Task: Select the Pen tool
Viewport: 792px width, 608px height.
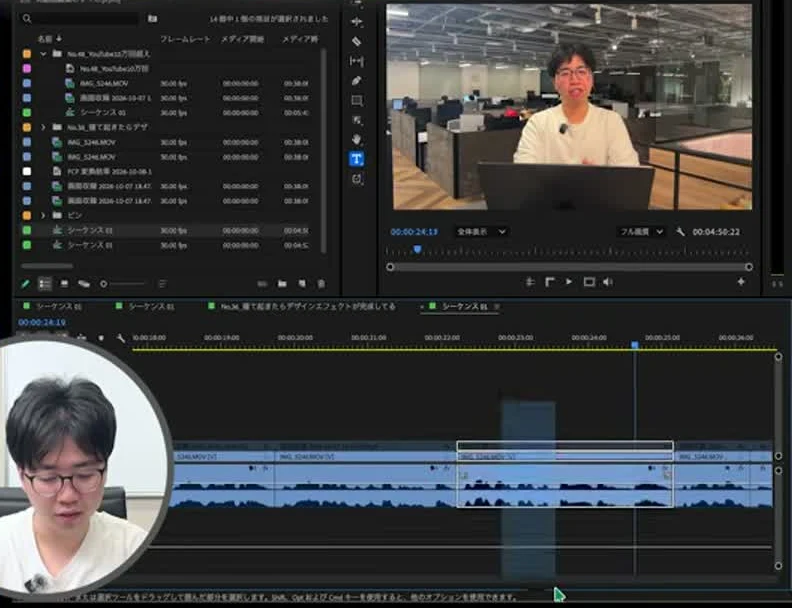Action: click(x=356, y=81)
